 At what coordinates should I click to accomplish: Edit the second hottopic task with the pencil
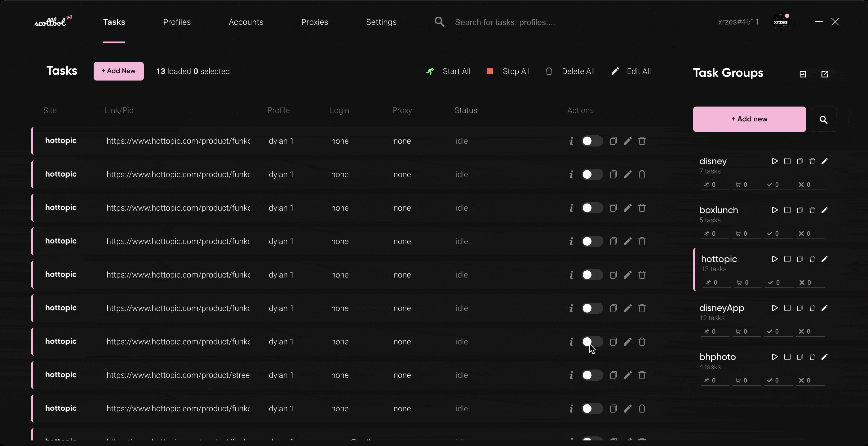pyautogui.click(x=627, y=174)
